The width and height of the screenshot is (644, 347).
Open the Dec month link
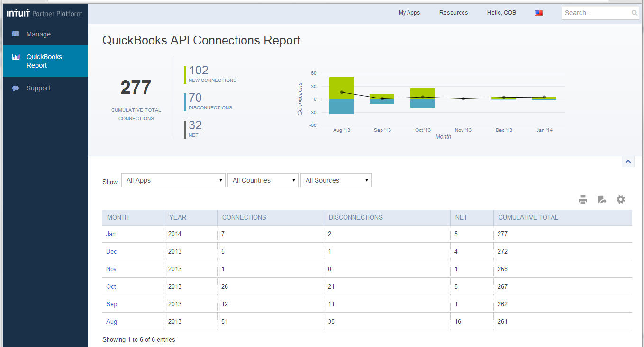pos(111,251)
